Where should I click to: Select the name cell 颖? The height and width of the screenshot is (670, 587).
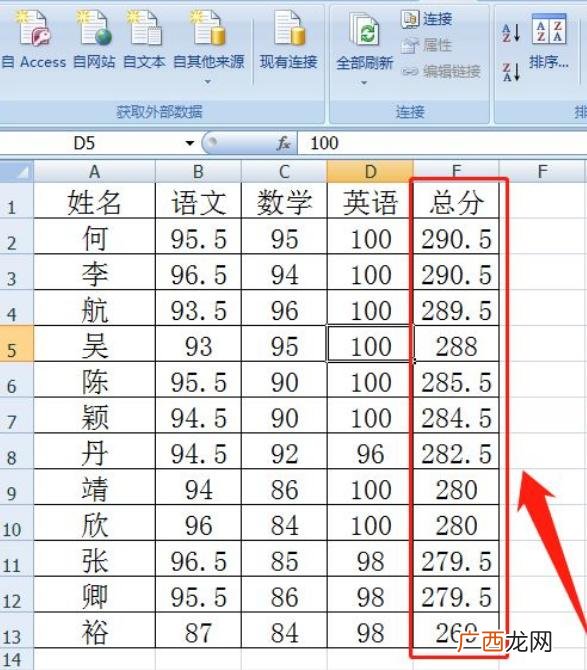[94, 415]
